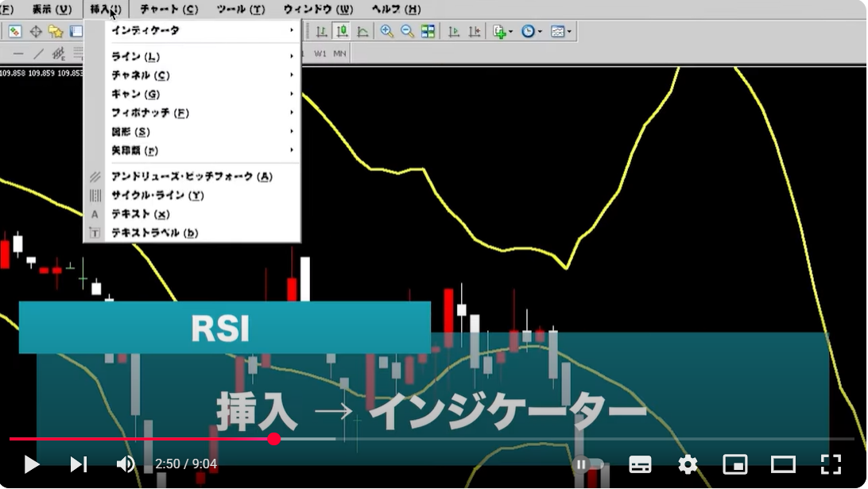Image resolution: width=868 pixels, height=489 pixels.
Task: Click the red progress bar scrubber
Action: (x=274, y=439)
